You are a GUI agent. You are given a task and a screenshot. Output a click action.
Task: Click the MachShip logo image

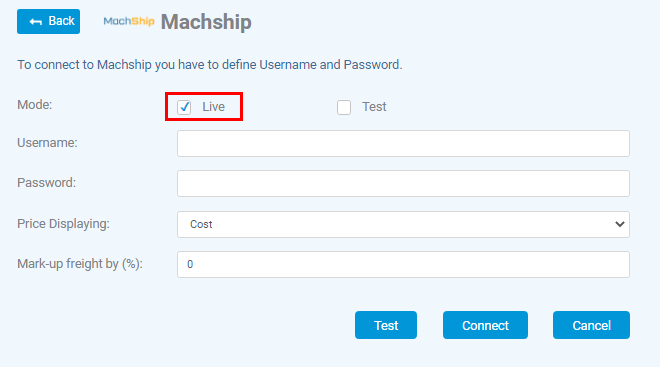tap(129, 21)
